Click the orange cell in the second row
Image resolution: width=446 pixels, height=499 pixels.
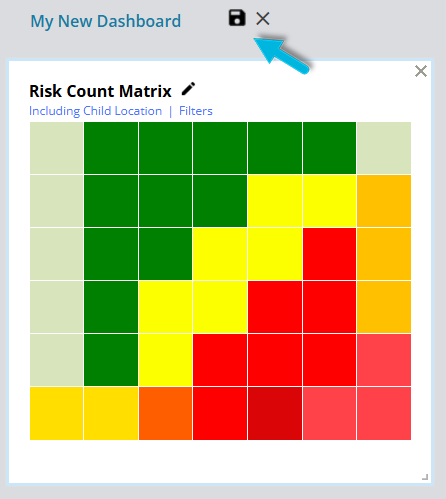click(384, 201)
